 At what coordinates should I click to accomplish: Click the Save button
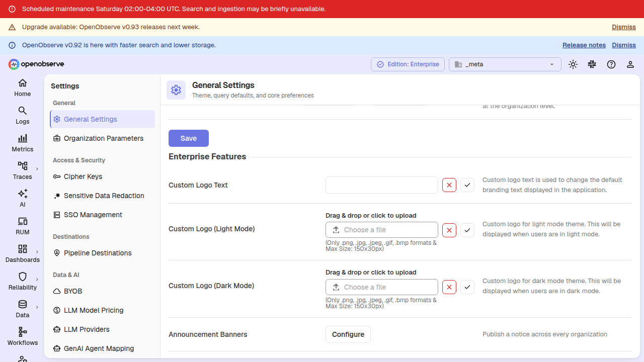189,138
